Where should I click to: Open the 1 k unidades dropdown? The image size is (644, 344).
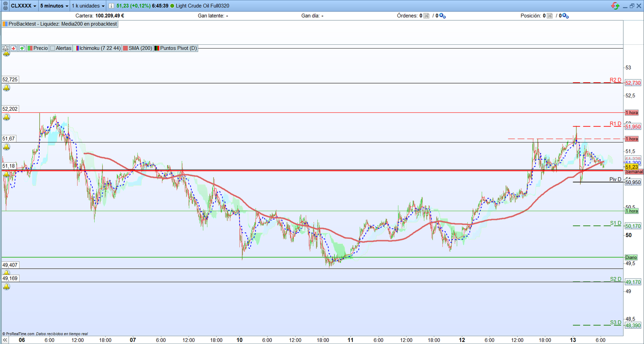pos(88,6)
